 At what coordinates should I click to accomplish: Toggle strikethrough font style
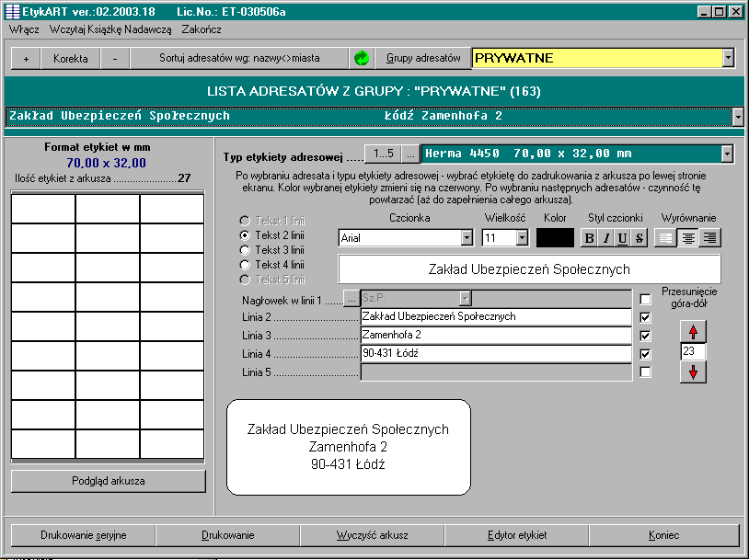click(640, 238)
